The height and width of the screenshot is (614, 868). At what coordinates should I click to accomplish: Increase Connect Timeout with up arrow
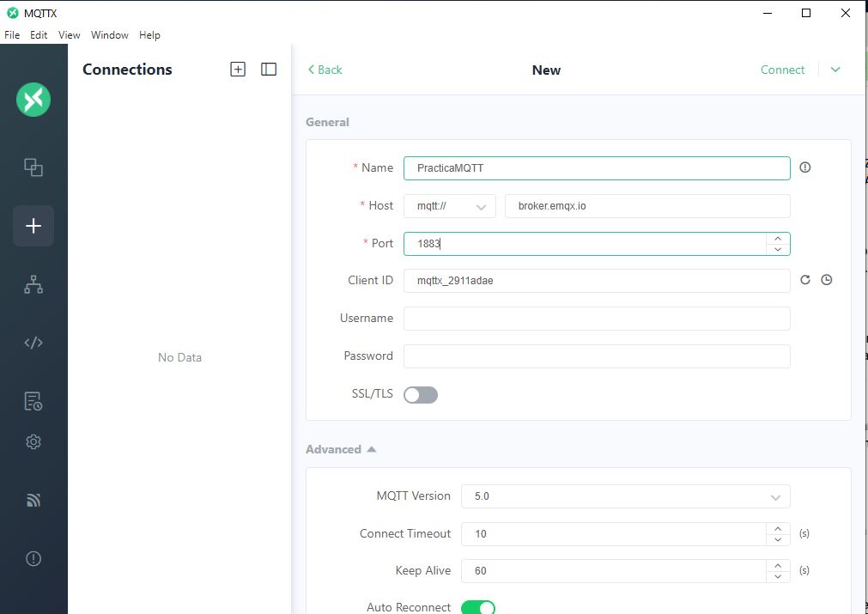click(778, 529)
